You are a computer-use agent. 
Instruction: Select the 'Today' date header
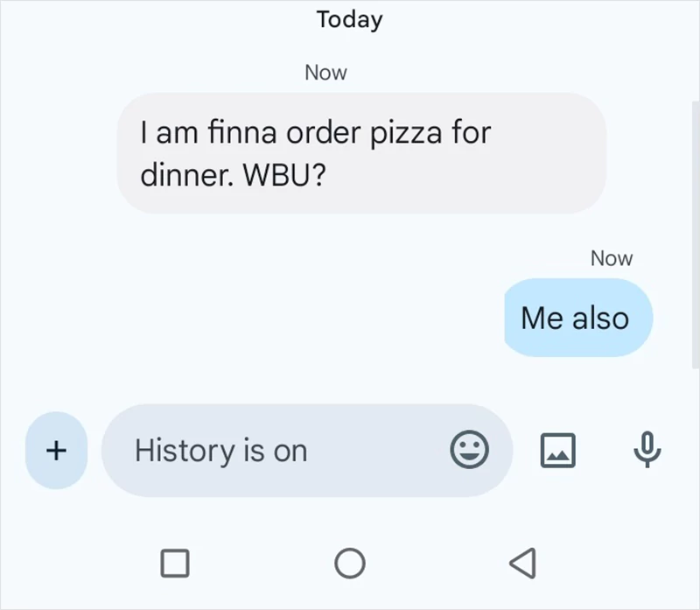coord(349,19)
